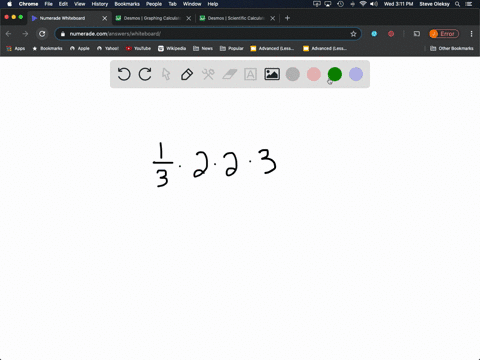This screenshot has width=480, height=360.
Task: Open the People menu
Action: tap(154, 4)
